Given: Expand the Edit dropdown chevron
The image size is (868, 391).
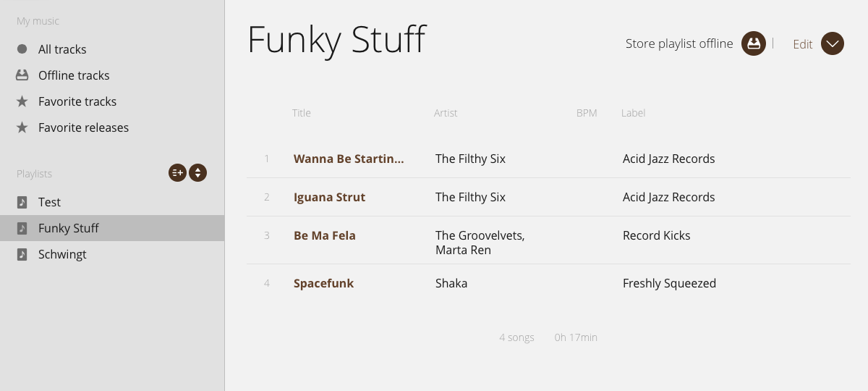Looking at the screenshot, I should 833,43.
